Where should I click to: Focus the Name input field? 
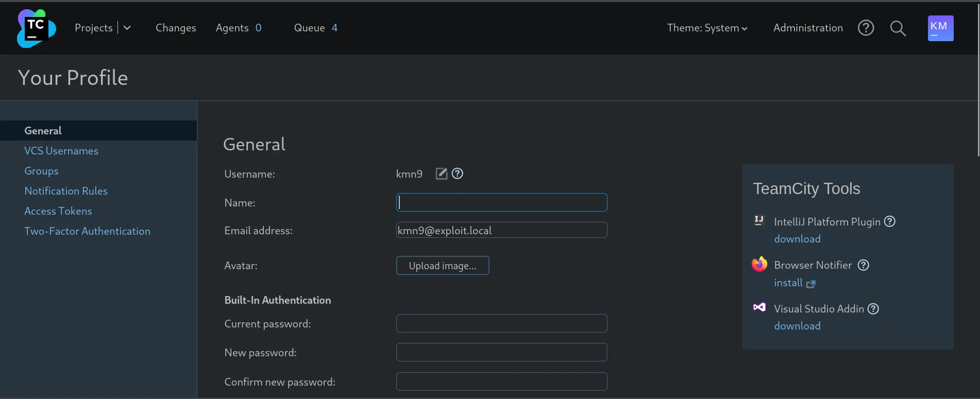[x=502, y=202]
